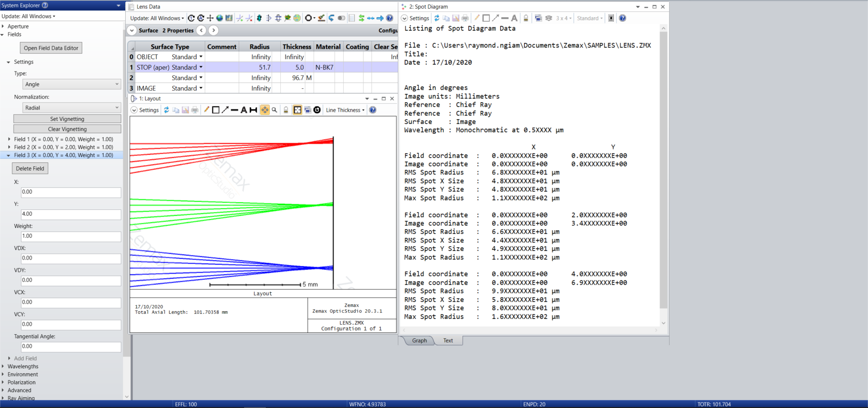Click the refresh icon in Spot Diagram toolbar
Viewport: 868px width, 408px height.
click(x=437, y=18)
